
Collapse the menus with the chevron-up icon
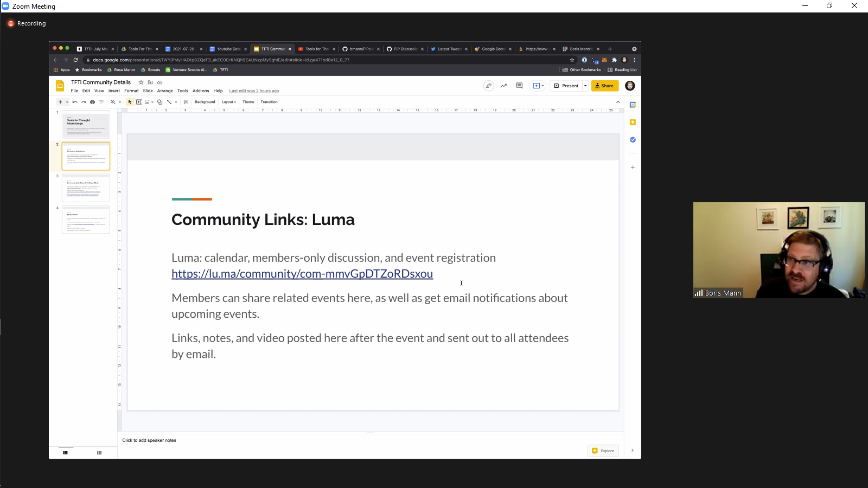coord(618,102)
